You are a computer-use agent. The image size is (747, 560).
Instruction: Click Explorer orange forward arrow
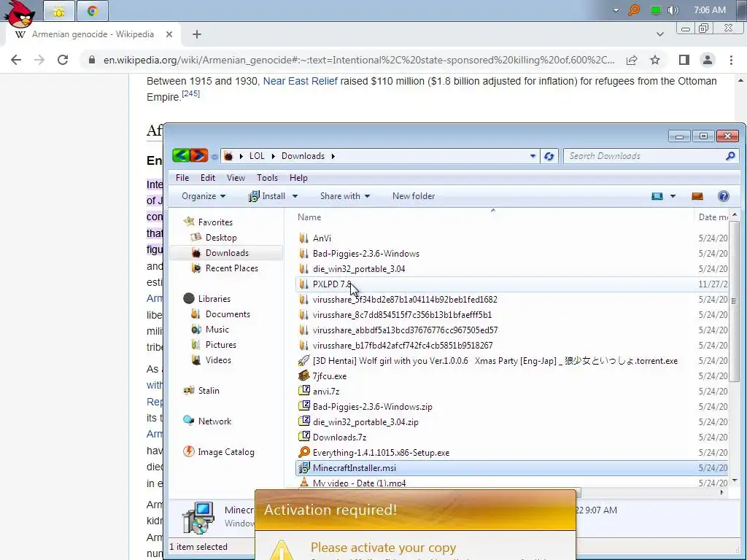tap(198, 155)
